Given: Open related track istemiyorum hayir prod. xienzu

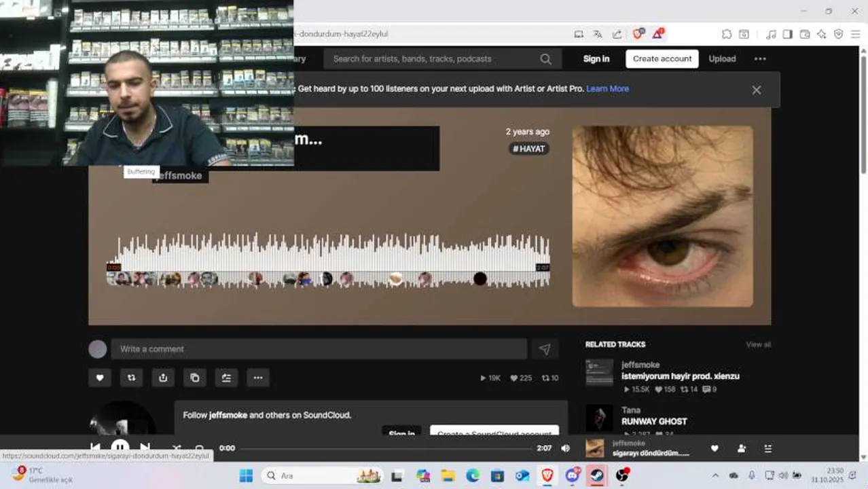Looking at the screenshot, I should pyautogui.click(x=680, y=376).
